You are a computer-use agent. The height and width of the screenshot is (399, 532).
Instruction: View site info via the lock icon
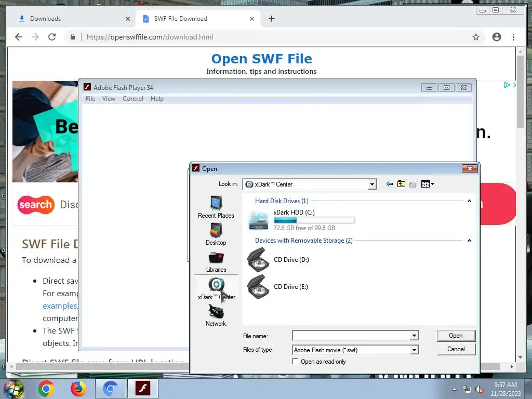pyautogui.click(x=73, y=37)
